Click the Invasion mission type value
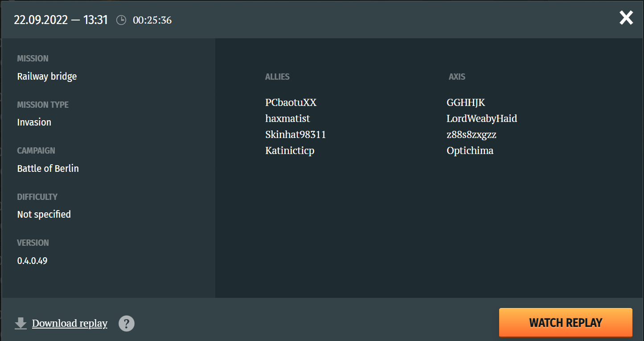644x341 pixels. pyautogui.click(x=34, y=122)
